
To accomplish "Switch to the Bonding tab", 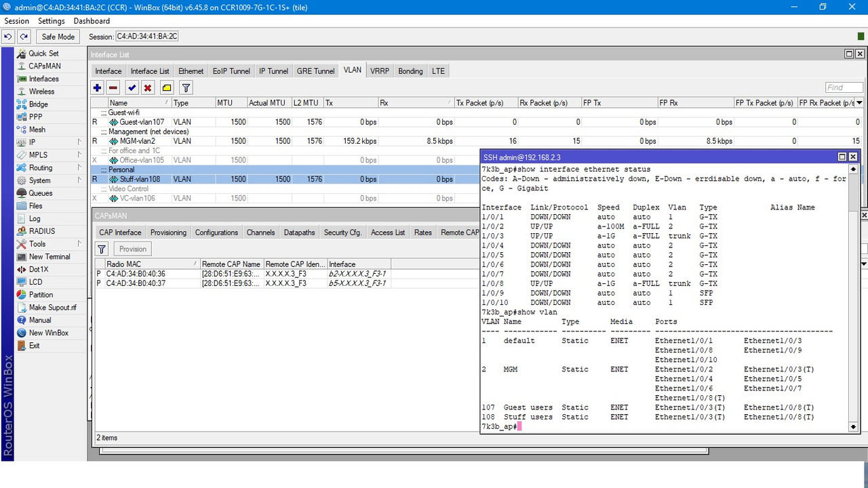I will (410, 71).
